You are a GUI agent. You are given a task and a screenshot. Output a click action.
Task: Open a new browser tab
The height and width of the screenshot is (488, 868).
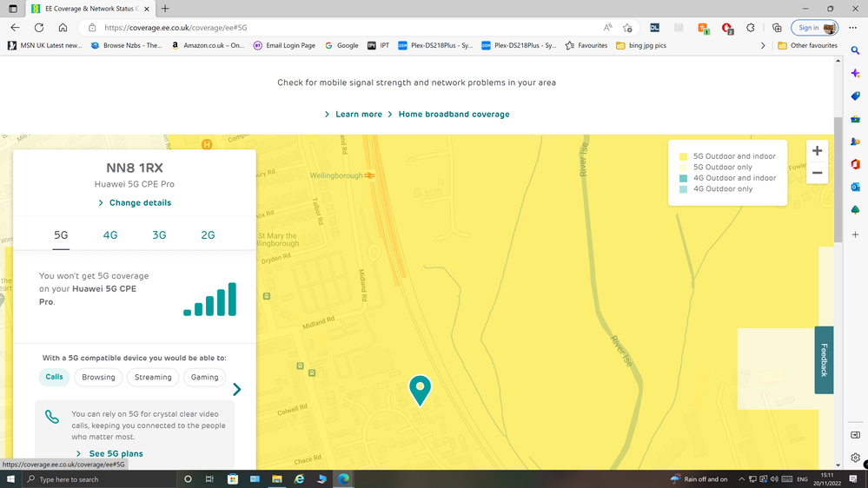tap(165, 9)
